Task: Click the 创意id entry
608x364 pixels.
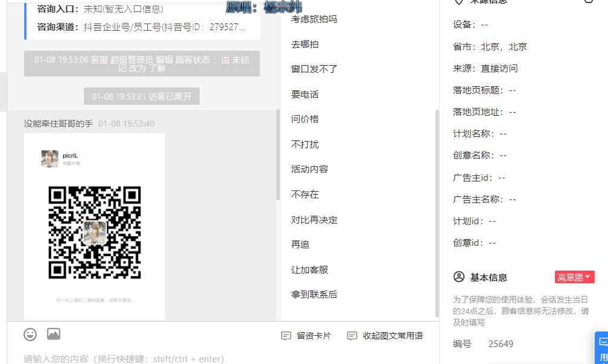Action: click(x=474, y=243)
